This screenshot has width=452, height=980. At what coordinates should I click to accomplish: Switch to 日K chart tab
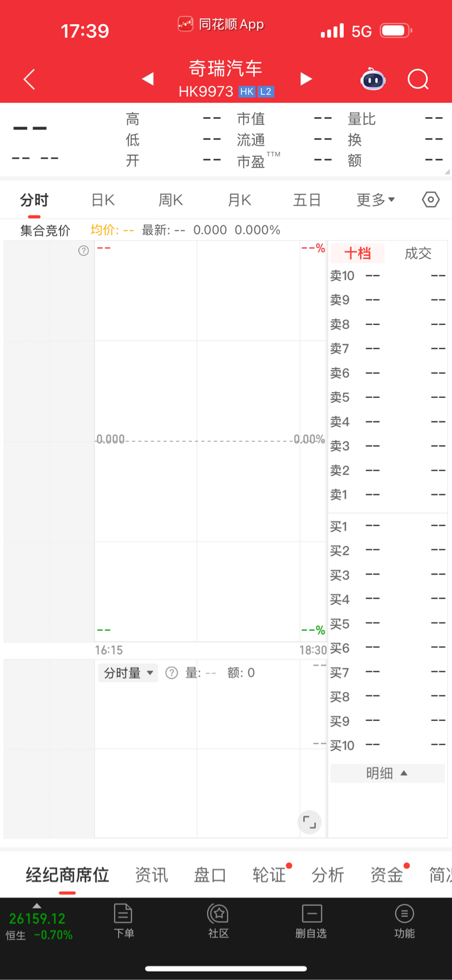[x=103, y=200]
